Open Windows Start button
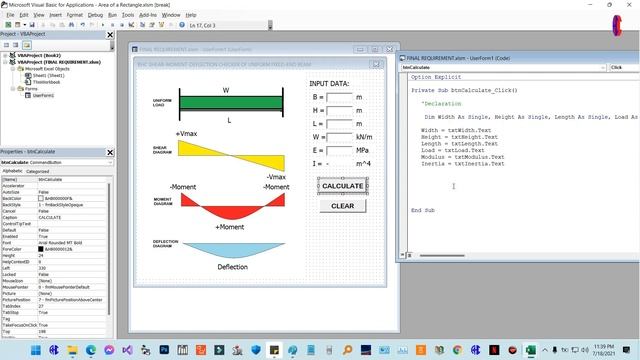 click(36, 350)
